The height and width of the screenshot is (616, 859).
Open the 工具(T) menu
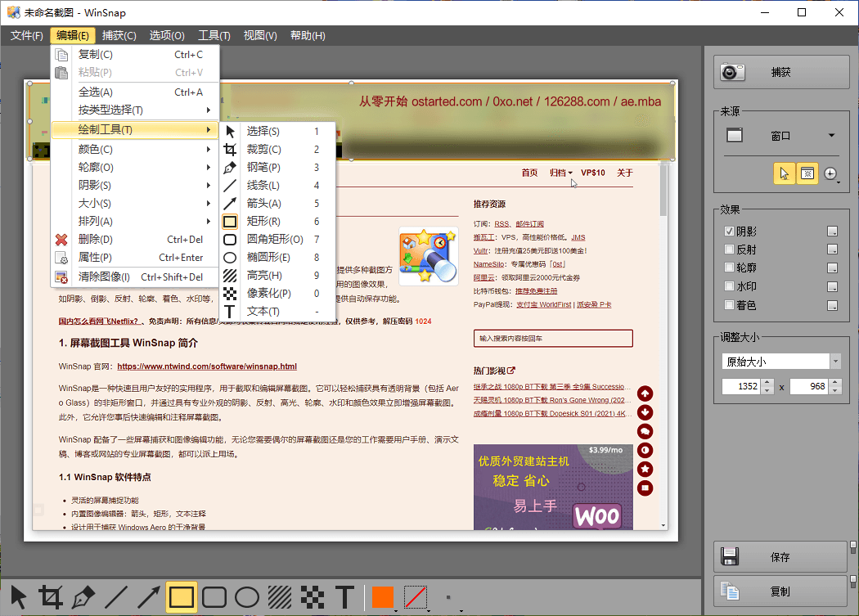[x=214, y=36]
